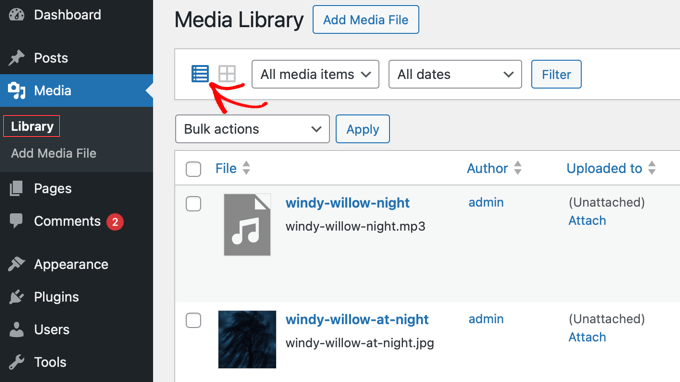The height and width of the screenshot is (382, 680).
Task: Open the windy-willow-night title link
Action: pyautogui.click(x=347, y=202)
